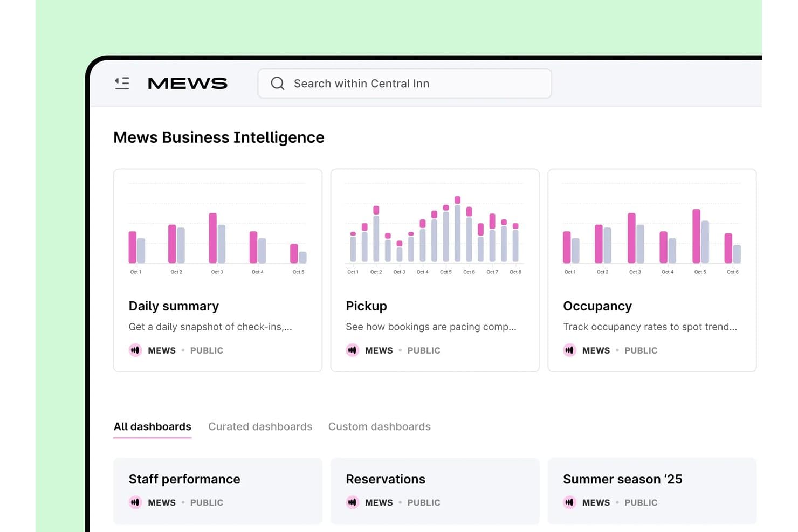The width and height of the screenshot is (798, 532).
Task: Click the Mews badge icon on Occupancy card
Action: [x=570, y=350]
